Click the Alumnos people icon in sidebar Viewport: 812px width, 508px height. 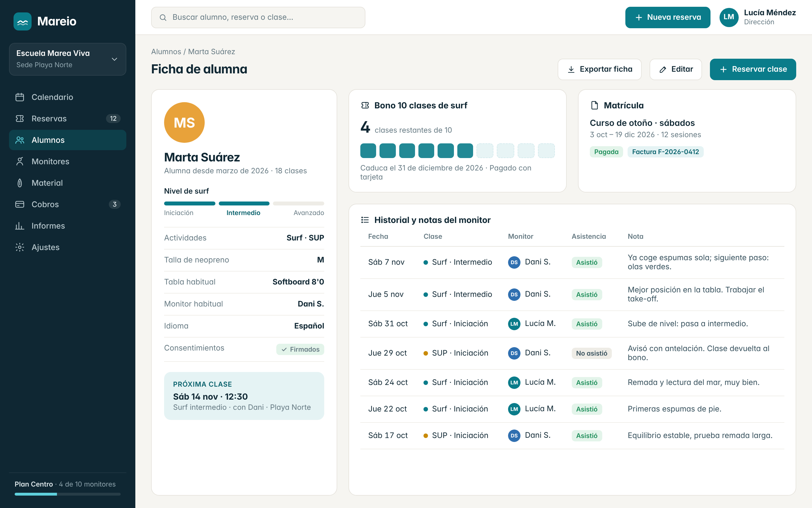pyautogui.click(x=20, y=140)
